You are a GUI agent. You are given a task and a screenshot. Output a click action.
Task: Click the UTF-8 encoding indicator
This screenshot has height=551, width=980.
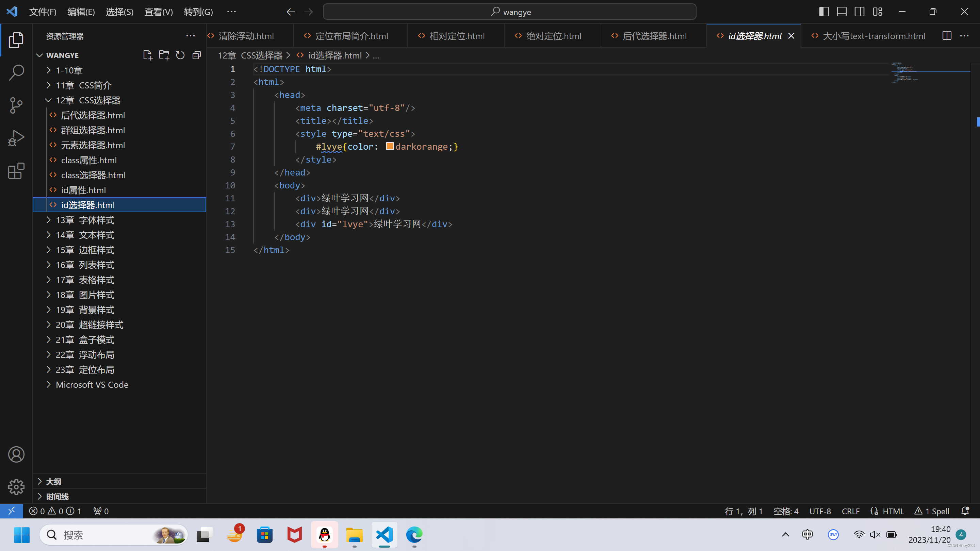tap(820, 512)
